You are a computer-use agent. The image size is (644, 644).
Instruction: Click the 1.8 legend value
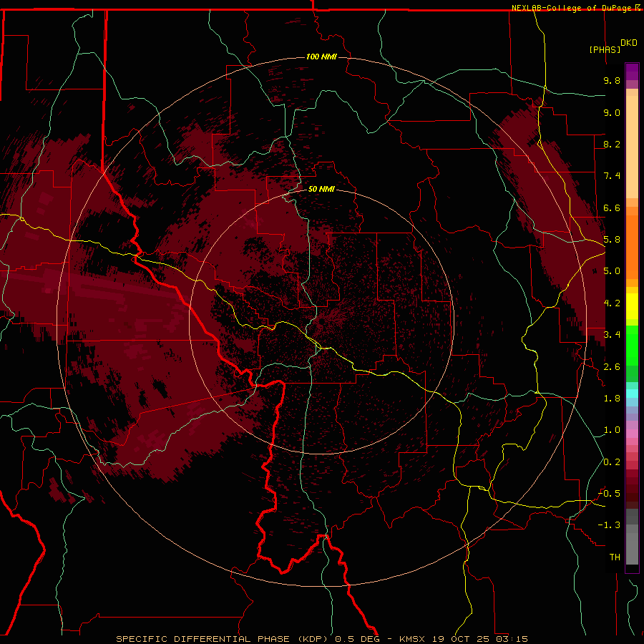(x=612, y=399)
